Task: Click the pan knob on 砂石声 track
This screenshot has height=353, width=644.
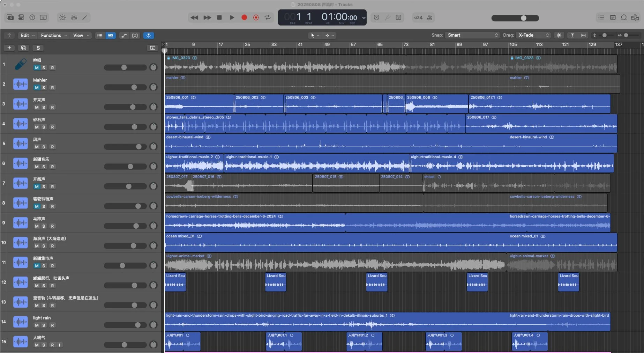Action: point(153,127)
